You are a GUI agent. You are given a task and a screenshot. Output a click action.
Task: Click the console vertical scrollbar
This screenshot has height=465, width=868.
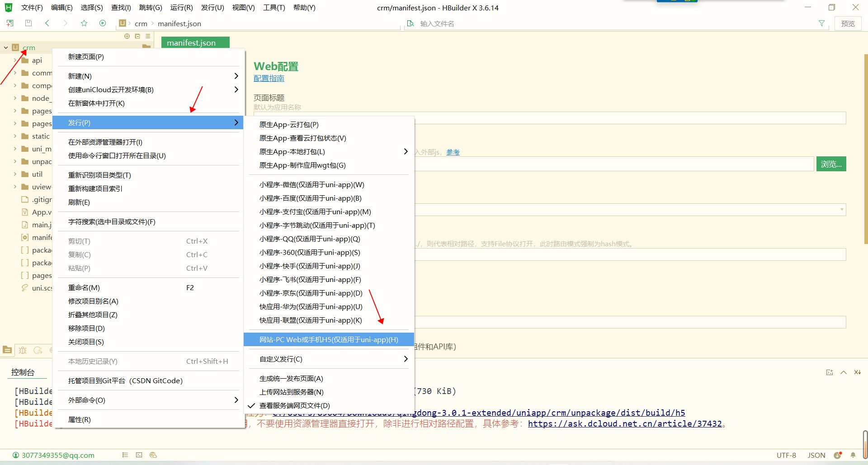pos(865,445)
